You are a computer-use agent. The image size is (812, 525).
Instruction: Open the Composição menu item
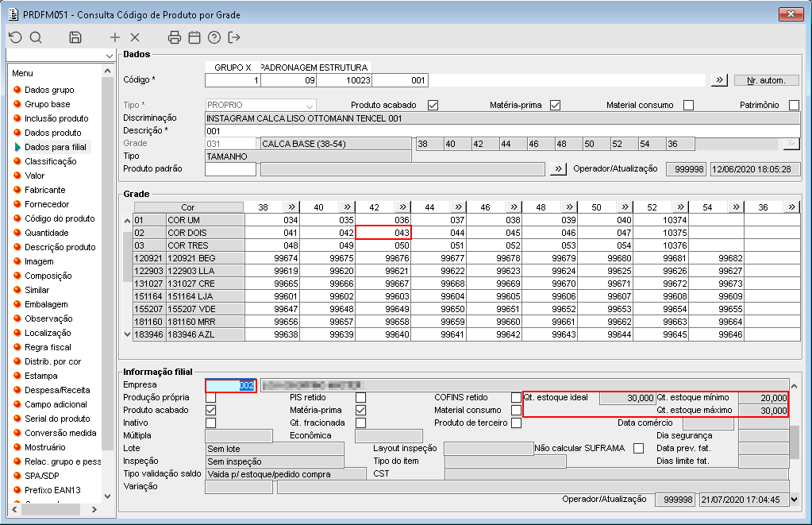(x=48, y=276)
